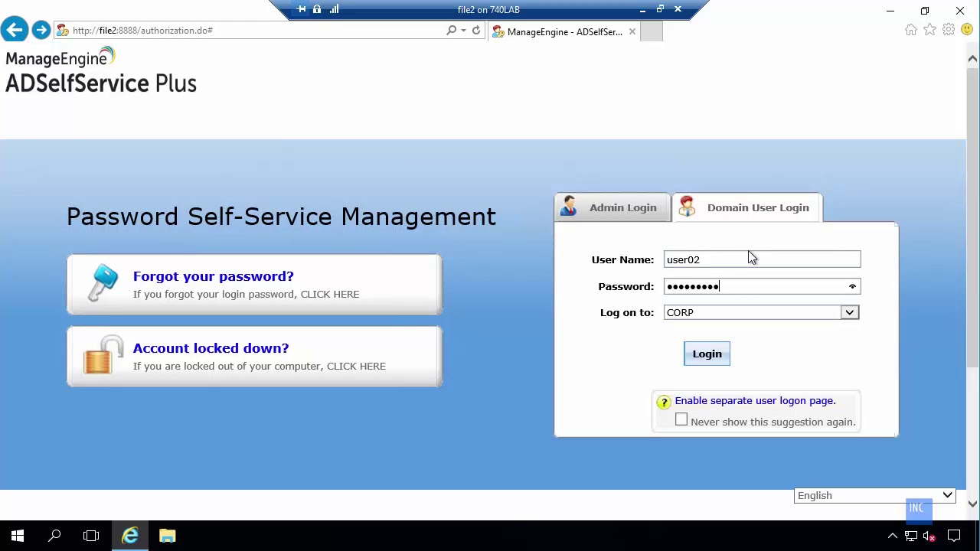The image size is (980, 551).
Task: Click the remote session signal strength icon
Action: 334,9
